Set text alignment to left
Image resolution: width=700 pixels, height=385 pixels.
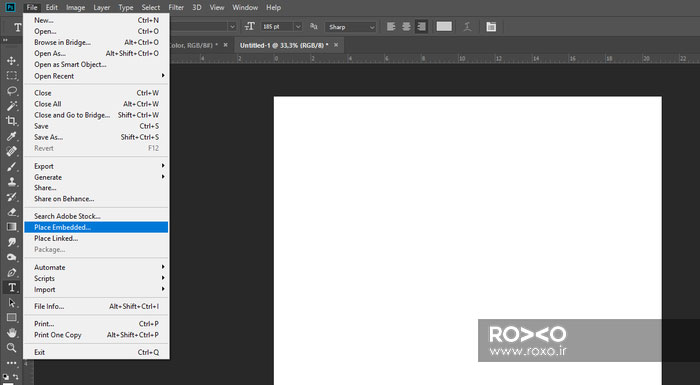(x=391, y=27)
